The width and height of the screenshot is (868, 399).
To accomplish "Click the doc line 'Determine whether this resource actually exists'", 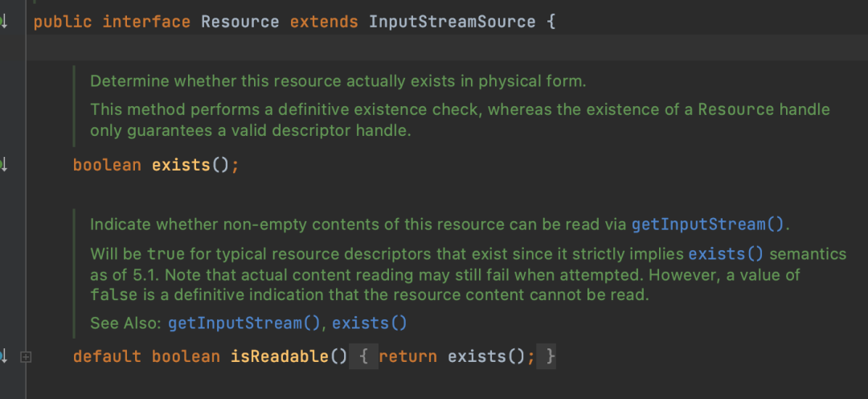I will [x=338, y=81].
